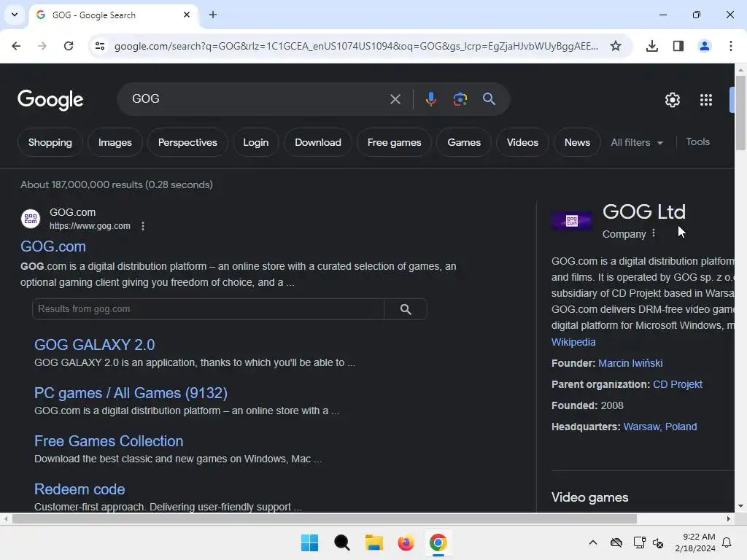The image size is (747, 560).
Task: Open the GOG GALAXY 2.0 link
Action: (x=94, y=345)
